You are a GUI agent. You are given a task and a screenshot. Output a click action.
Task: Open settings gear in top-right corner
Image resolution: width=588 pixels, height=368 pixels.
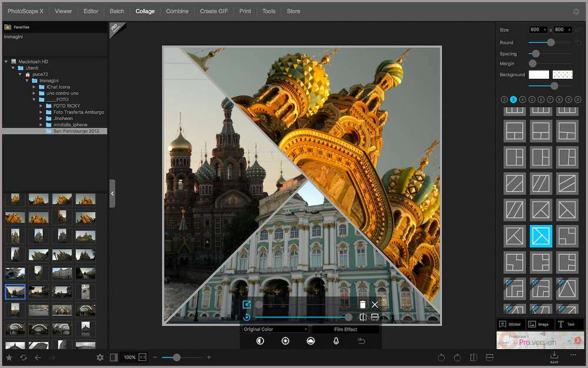(576, 11)
